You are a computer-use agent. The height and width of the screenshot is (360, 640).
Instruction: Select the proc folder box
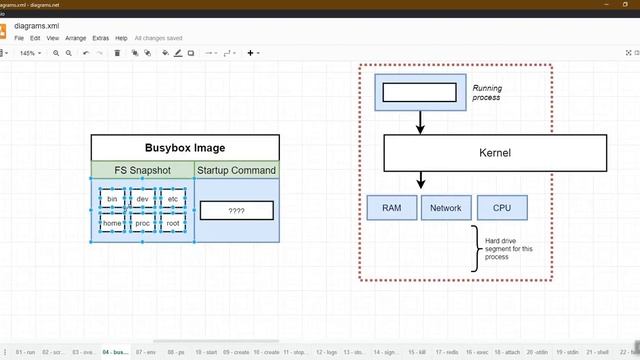[x=142, y=223]
